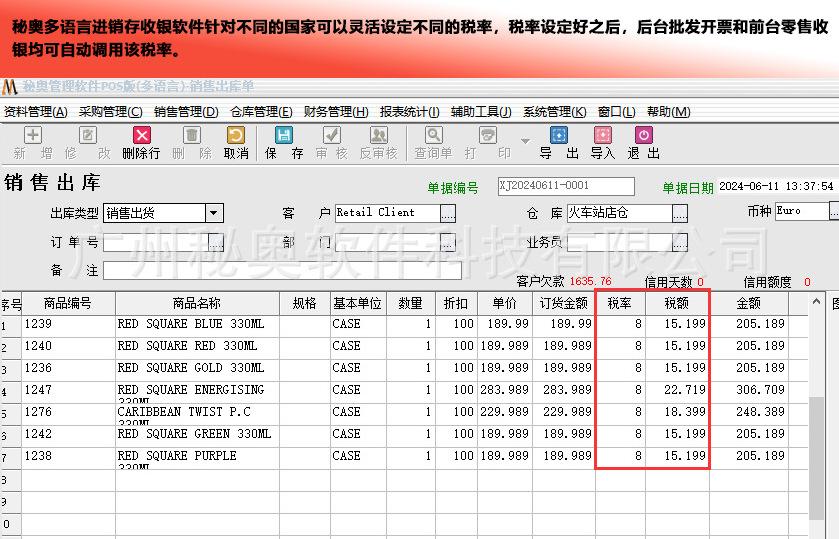Click the 仓库 browse ellipsis button

pos(680,214)
